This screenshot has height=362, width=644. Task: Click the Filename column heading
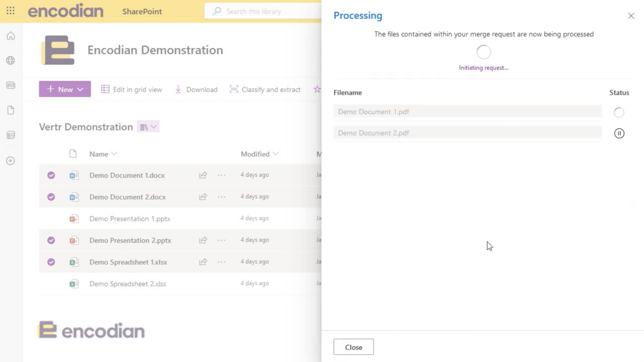pyautogui.click(x=347, y=92)
